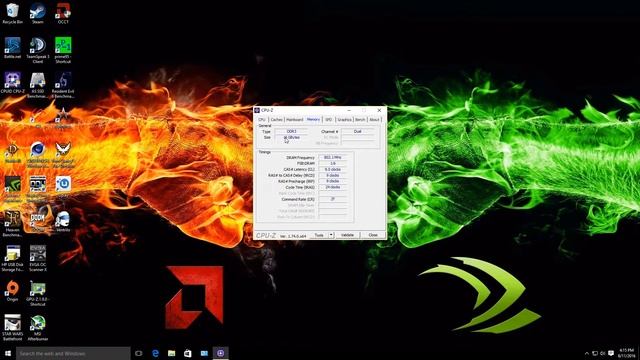640x360 pixels.
Task: Switch to the CPU tab in CPU-Z
Action: point(262,120)
